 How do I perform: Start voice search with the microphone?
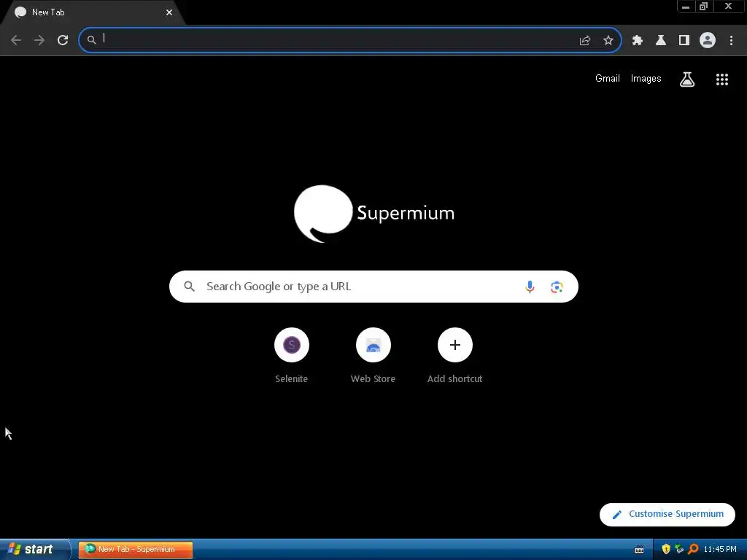pyautogui.click(x=530, y=287)
